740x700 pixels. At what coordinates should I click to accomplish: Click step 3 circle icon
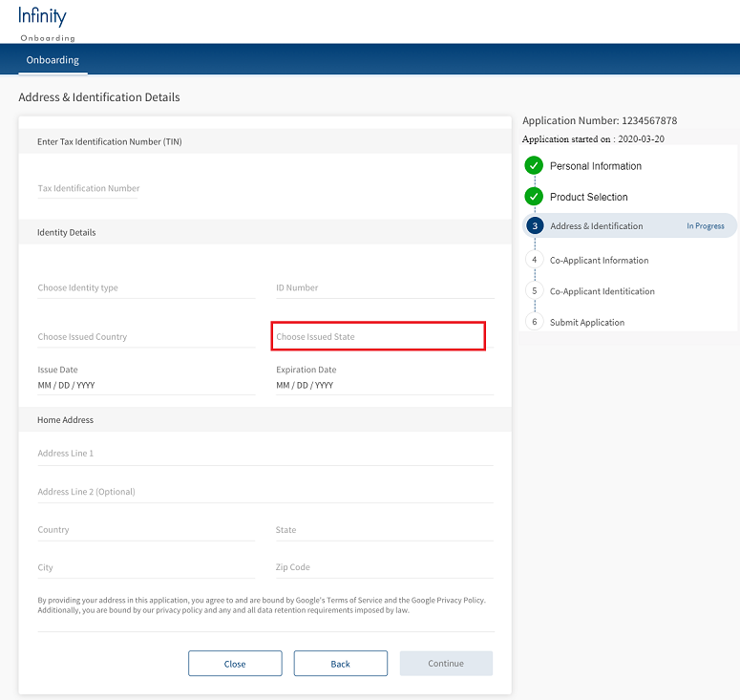535,226
